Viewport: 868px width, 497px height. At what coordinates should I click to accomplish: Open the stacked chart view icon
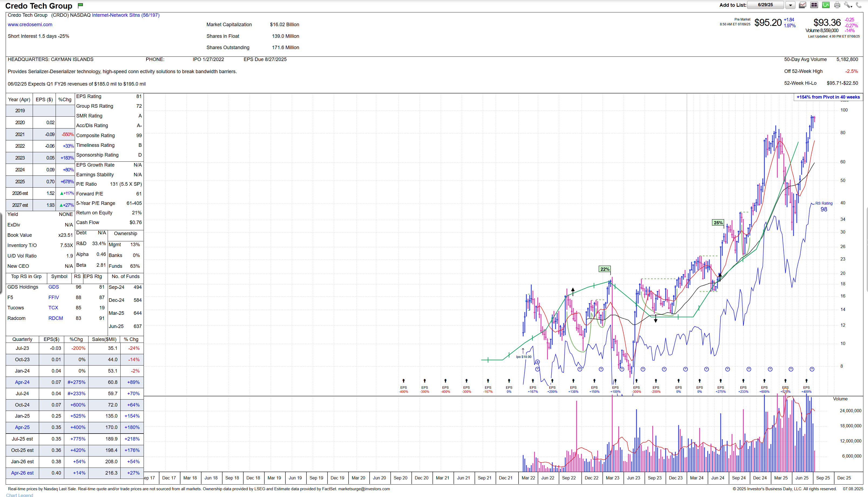coord(802,5)
